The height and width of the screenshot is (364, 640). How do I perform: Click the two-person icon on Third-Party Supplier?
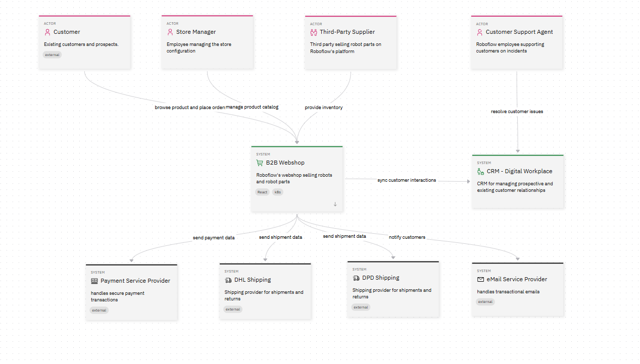coord(314,32)
